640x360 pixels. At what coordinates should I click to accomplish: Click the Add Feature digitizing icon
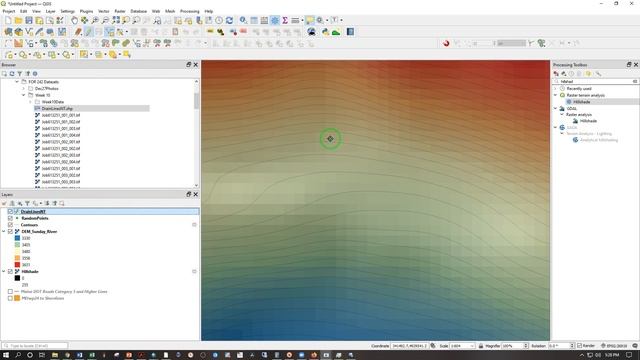109,32
